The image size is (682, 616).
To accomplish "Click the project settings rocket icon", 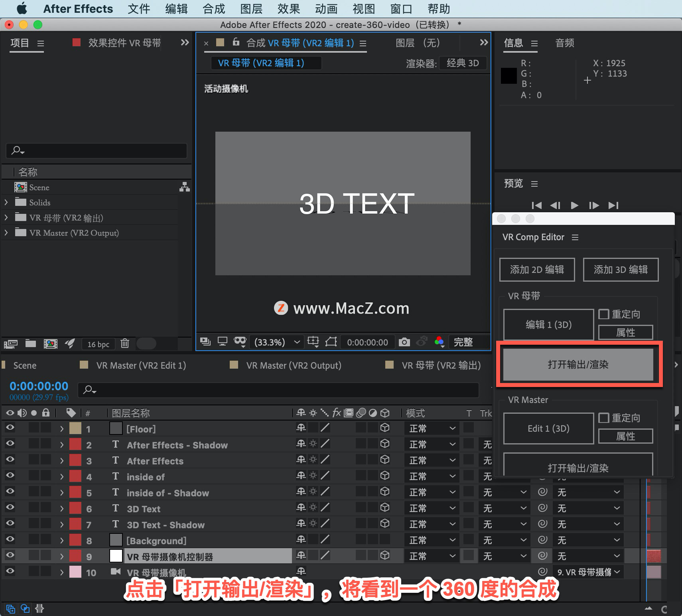I will tap(70, 343).
